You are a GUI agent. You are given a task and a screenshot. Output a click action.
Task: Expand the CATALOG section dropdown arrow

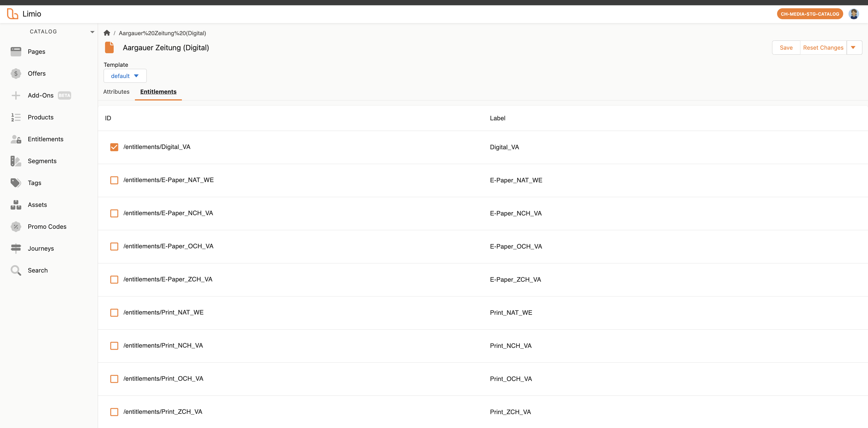pyautogui.click(x=92, y=32)
